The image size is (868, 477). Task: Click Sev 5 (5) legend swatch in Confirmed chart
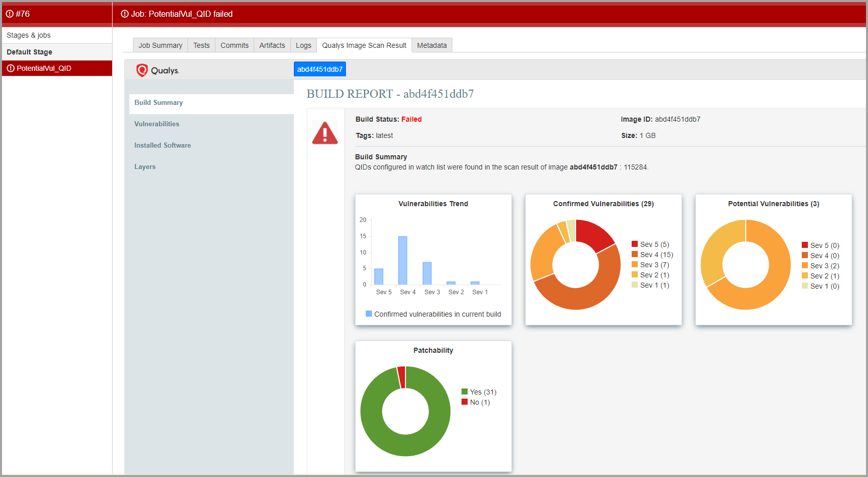tap(635, 244)
